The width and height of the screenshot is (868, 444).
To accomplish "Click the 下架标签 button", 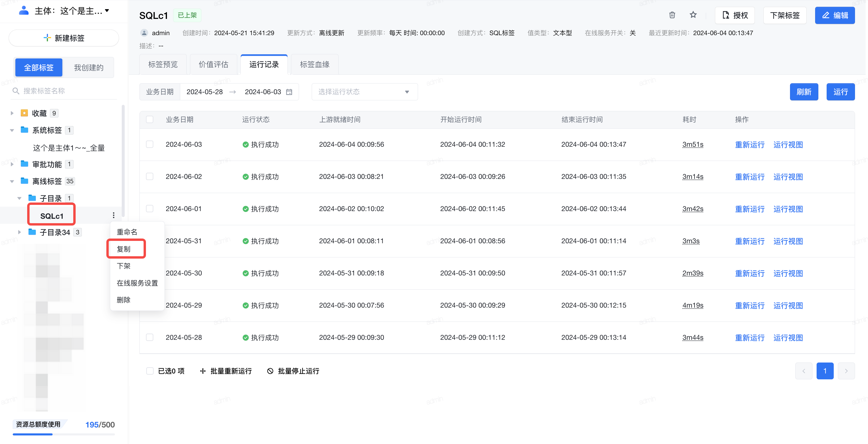I will tap(784, 15).
